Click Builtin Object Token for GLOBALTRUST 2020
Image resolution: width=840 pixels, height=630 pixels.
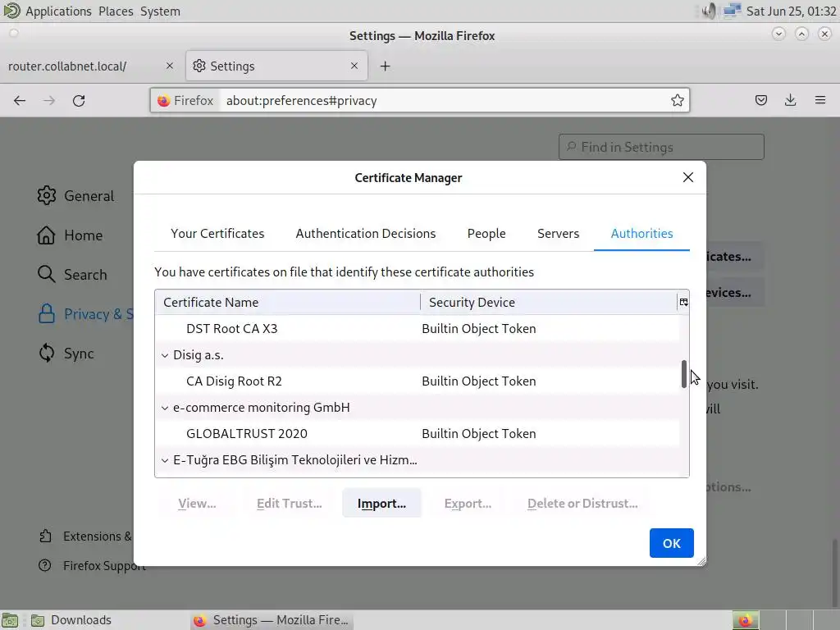tap(479, 433)
